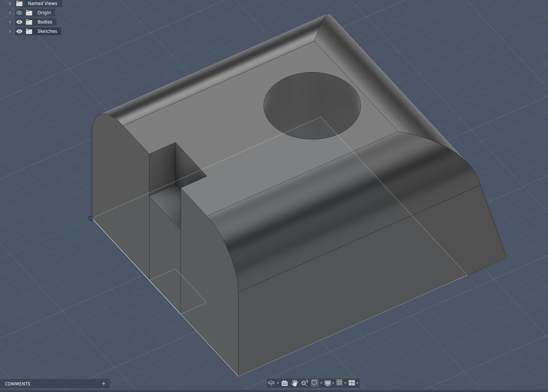Select the Orbit tool
This screenshot has width=548, height=392.
(271, 383)
